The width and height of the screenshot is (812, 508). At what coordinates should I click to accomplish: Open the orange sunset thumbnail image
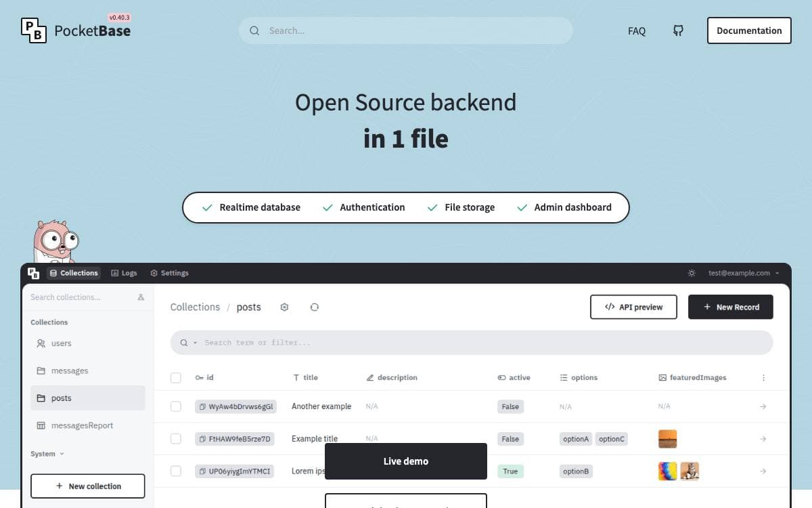point(668,439)
